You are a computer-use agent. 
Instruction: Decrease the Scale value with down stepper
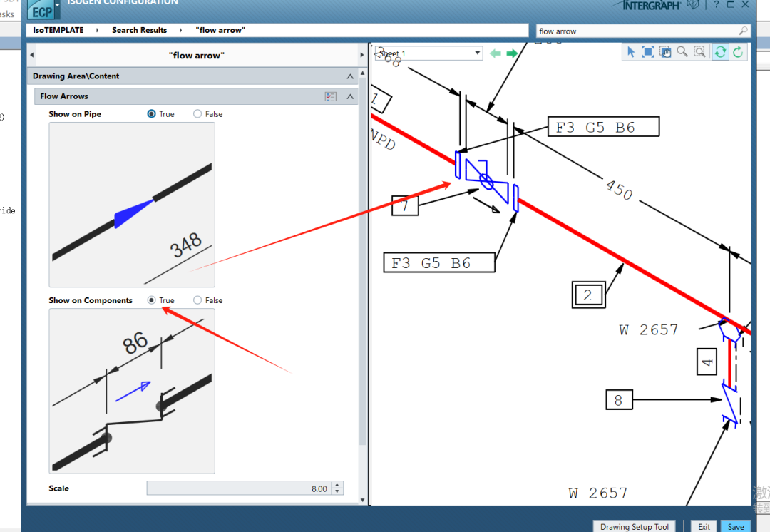click(x=337, y=491)
